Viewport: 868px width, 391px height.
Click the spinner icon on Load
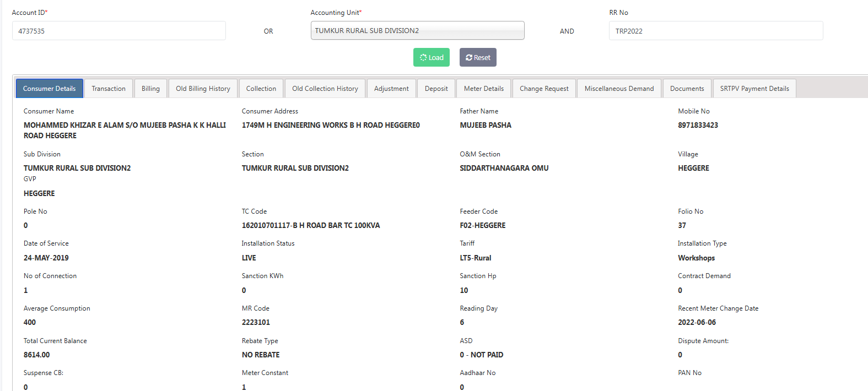[423, 57]
